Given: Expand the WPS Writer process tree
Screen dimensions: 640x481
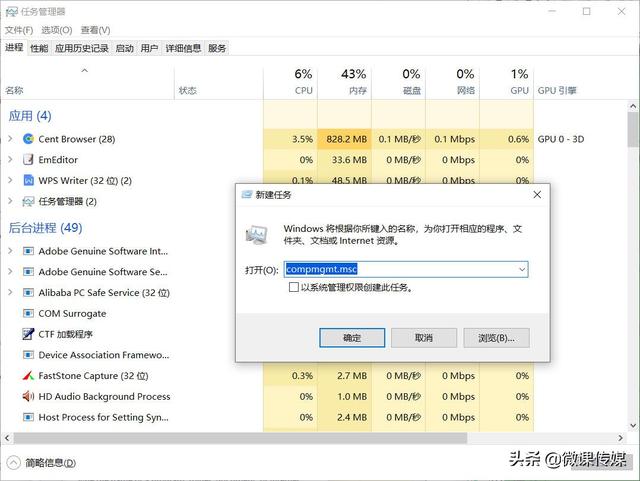Looking at the screenshot, I should (10, 181).
